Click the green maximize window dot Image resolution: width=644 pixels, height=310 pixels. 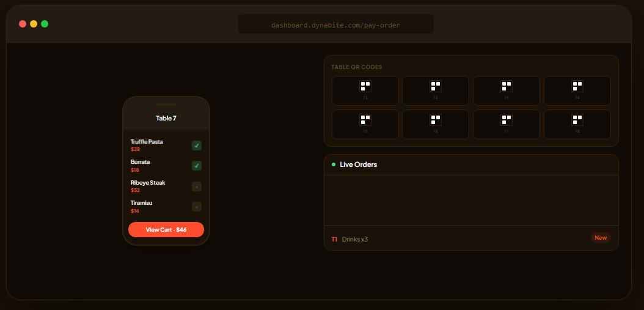pyautogui.click(x=45, y=24)
